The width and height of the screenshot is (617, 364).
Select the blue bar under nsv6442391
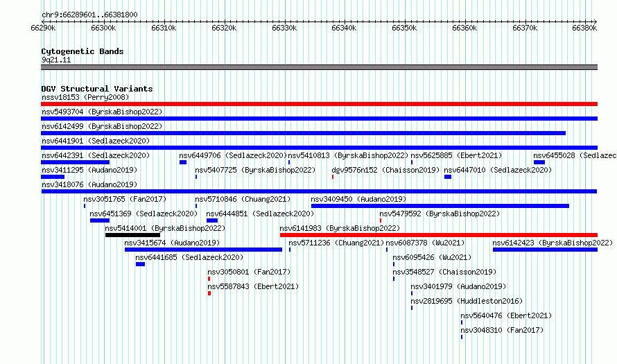(x=75, y=162)
